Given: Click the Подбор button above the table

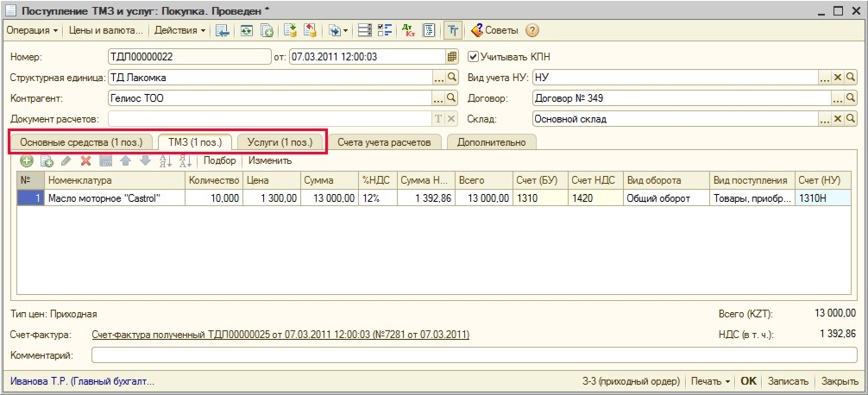Looking at the screenshot, I should 219,160.
